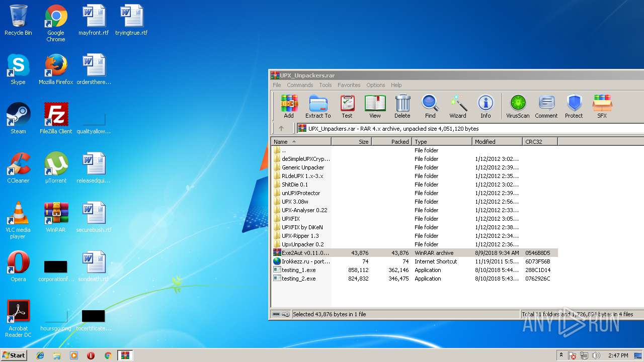644x362 pixels.
Task: Click the Mozilla Firefox desktop shortcut
Action: click(x=56, y=69)
